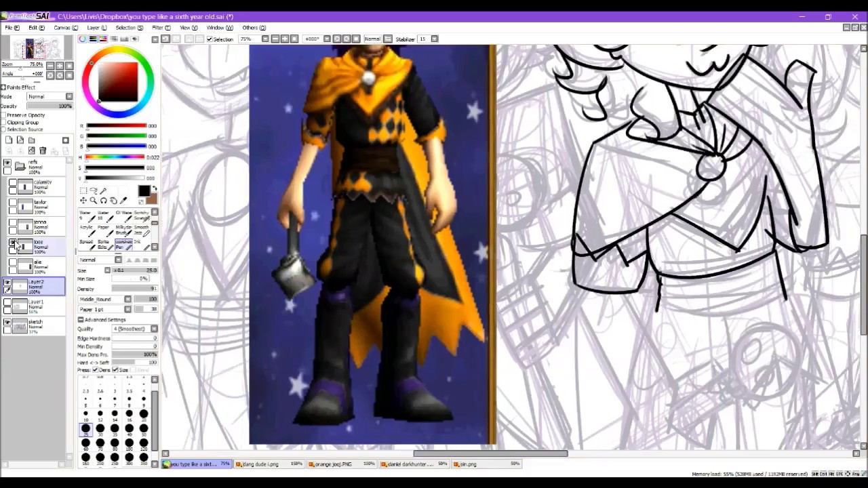This screenshot has width=868, height=488.
Task: Select the Hand pan tool
Action: click(113, 201)
